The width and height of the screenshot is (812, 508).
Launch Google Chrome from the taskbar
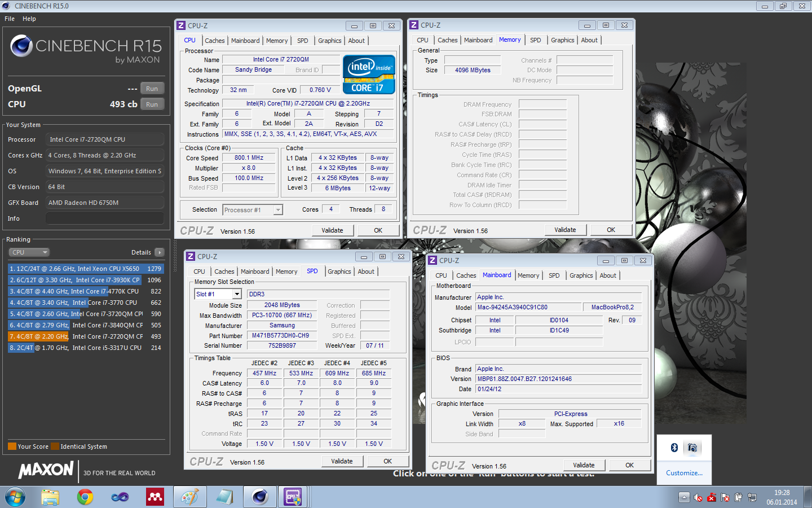(x=85, y=497)
